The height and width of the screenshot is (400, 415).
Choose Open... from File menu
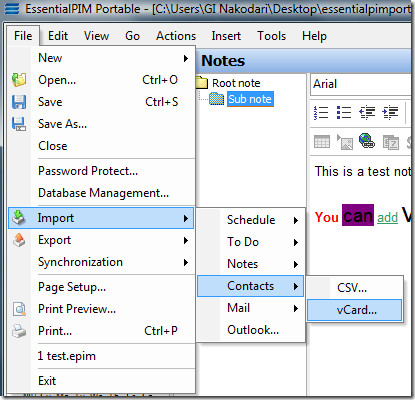101,80
